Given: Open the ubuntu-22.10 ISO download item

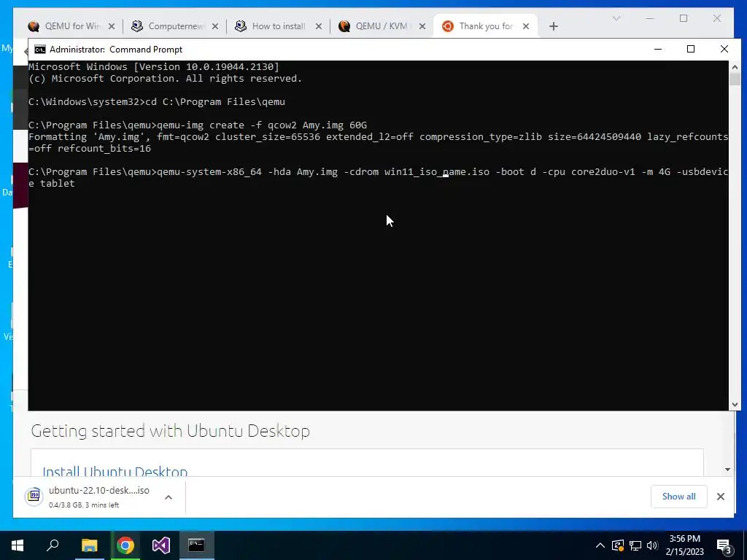Looking at the screenshot, I should point(98,497).
